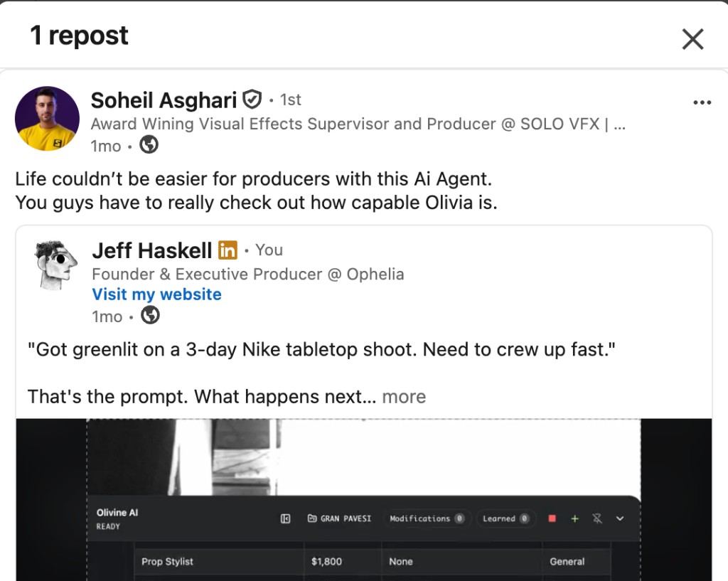Image resolution: width=728 pixels, height=581 pixels.
Task: Click the globe icon under Soheil's headline
Action: (x=149, y=145)
